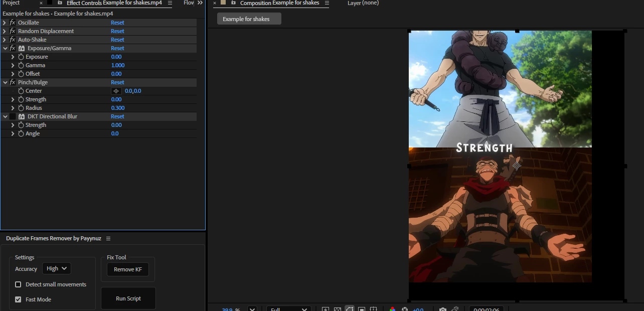The width and height of the screenshot is (644, 311).
Task: Expand the Random Displacement effect
Action: pos(5,31)
